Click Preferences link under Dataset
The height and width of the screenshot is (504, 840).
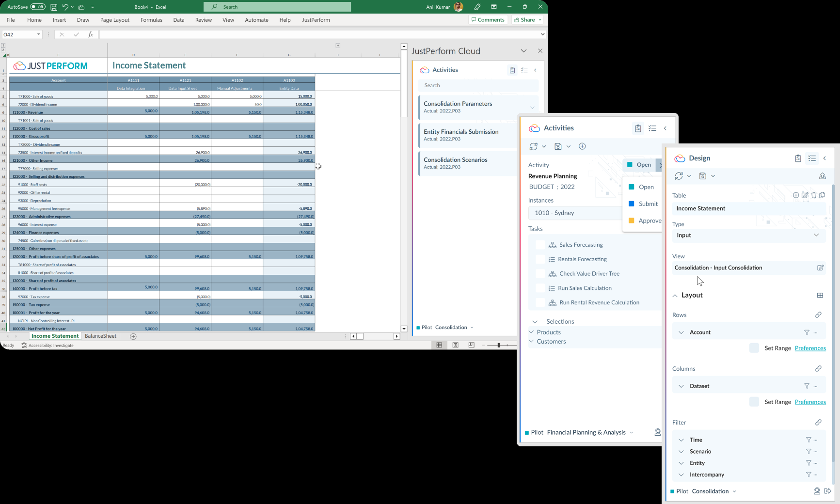pyautogui.click(x=810, y=402)
